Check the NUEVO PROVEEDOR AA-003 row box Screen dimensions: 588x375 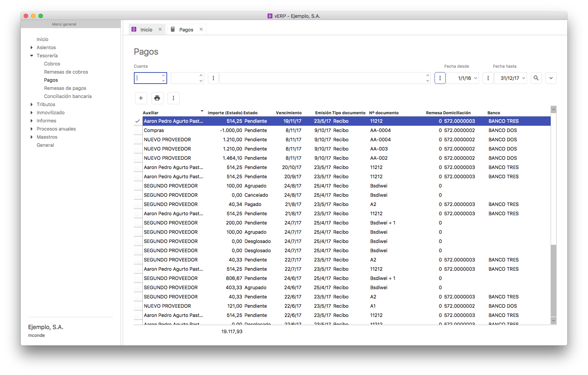[138, 149]
